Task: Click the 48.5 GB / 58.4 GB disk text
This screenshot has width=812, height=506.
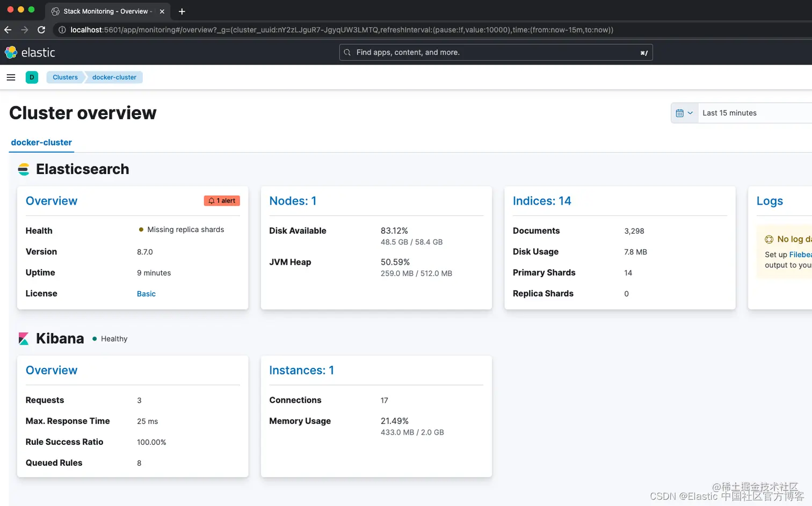Action: coord(411,242)
